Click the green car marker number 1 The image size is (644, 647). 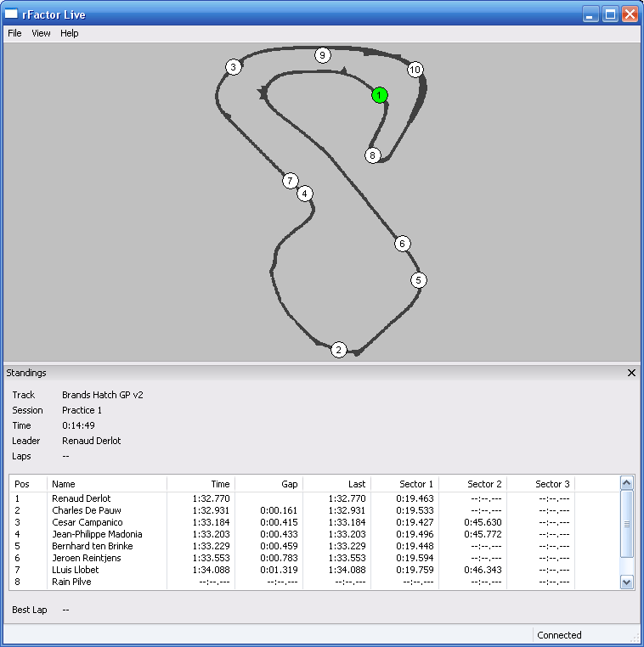tap(379, 95)
